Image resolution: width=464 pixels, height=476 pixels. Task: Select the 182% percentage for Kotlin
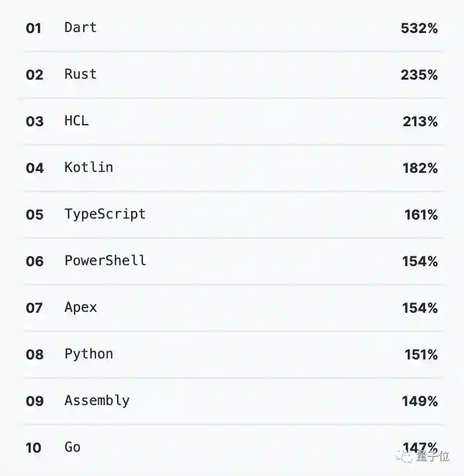coord(420,168)
